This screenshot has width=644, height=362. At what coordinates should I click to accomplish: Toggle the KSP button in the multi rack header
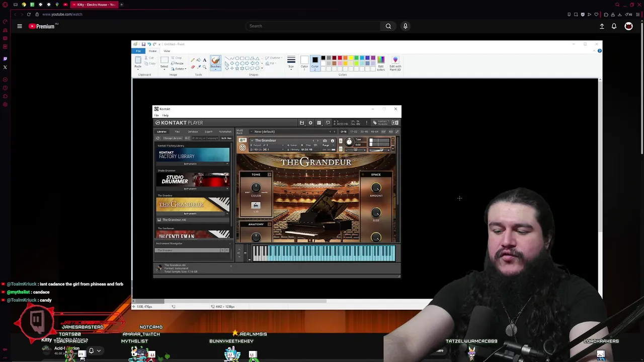point(383,132)
